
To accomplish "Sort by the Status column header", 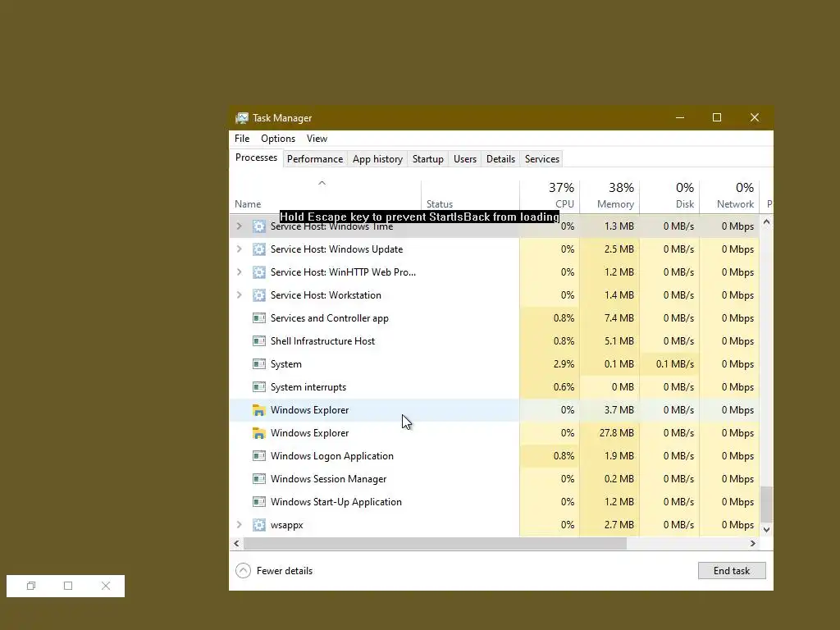I will pyautogui.click(x=470, y=196).
